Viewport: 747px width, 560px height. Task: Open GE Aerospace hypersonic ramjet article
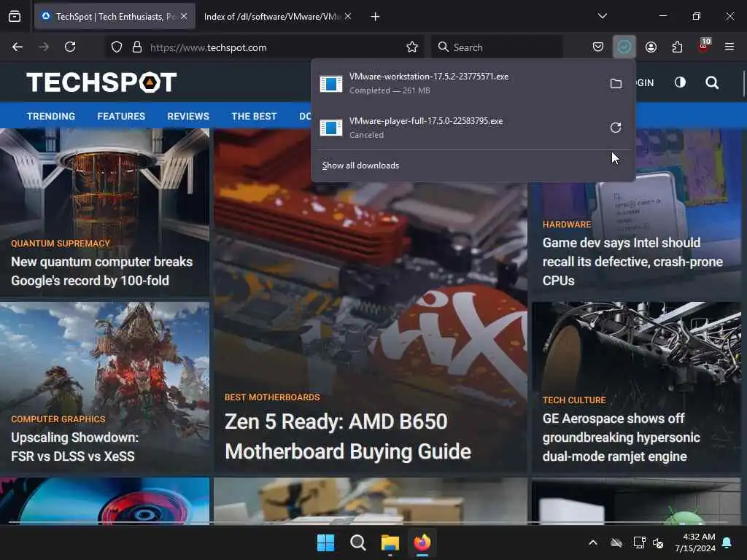(x=622, y=437)
